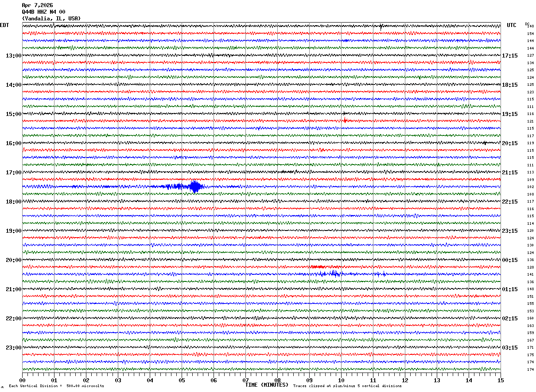Click the large blue seismic burst near minute 5
Screen dimensions: 536x392
pos(195,187)
